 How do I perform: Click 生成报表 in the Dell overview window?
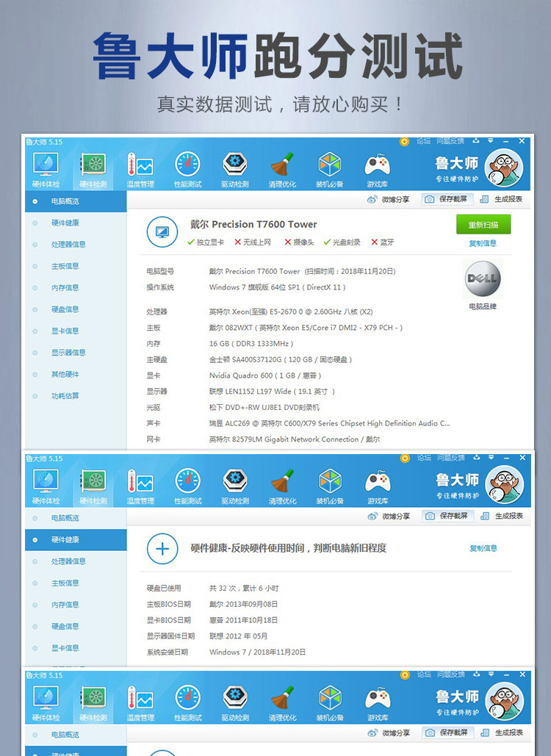coord(502,199)
